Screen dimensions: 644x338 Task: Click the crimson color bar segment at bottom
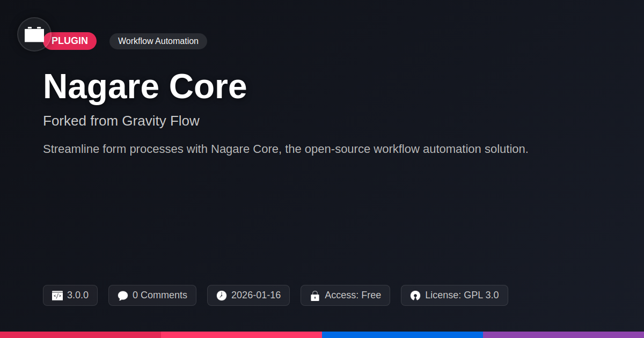[x=80, y=335]
